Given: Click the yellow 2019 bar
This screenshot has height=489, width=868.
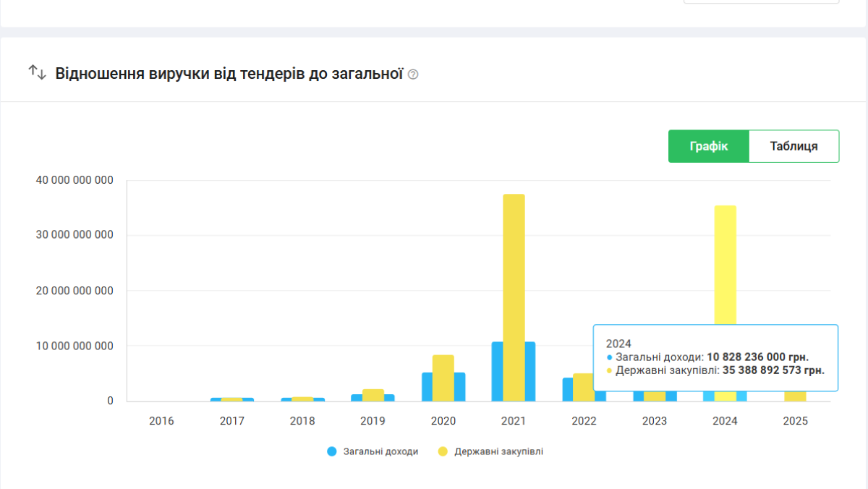Looking at the screenshot, I should coord(373,394).
